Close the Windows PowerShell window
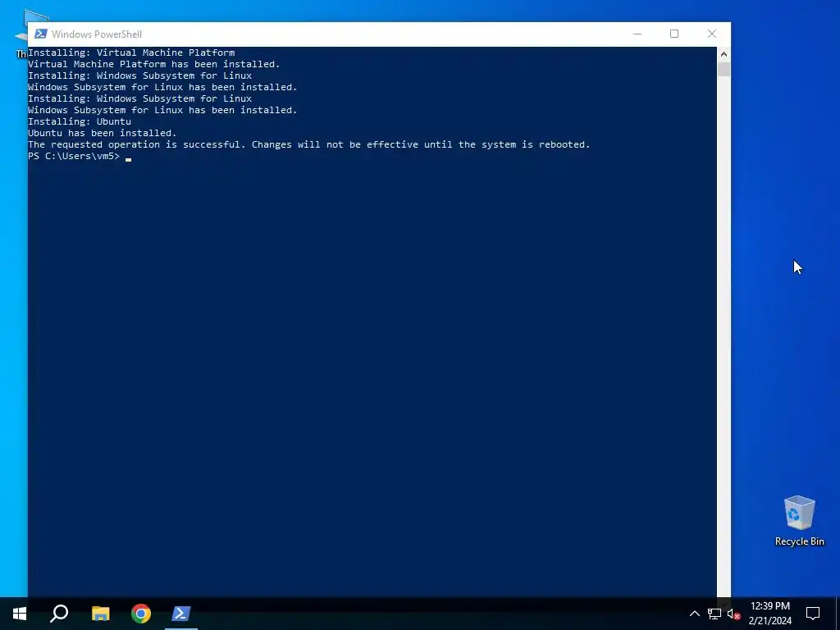Screen dimensions: 840x630 (712, 34)
